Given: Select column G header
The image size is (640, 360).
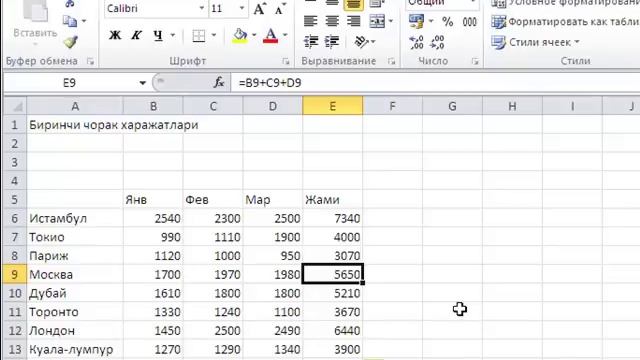Looking at the screenshot, I should (x=452, y=106).
